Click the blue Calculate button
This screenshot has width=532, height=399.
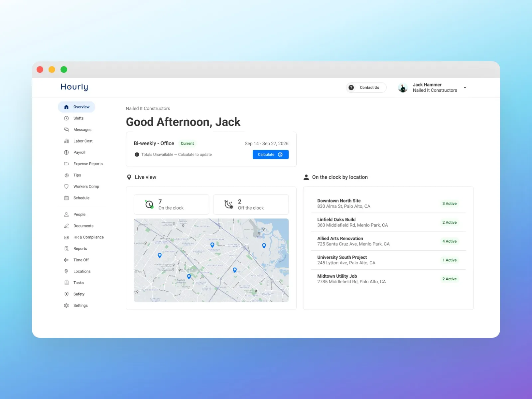(270, 155)
